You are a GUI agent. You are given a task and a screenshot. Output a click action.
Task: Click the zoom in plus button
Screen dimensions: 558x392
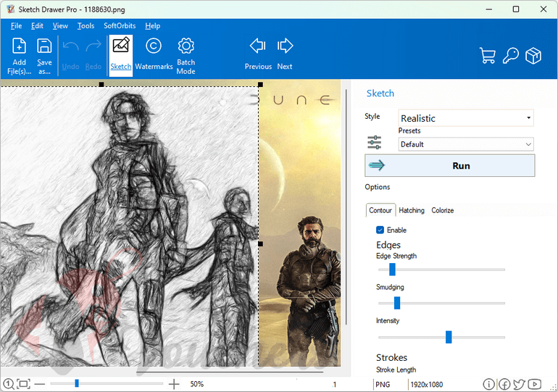[x=174, y=384]
